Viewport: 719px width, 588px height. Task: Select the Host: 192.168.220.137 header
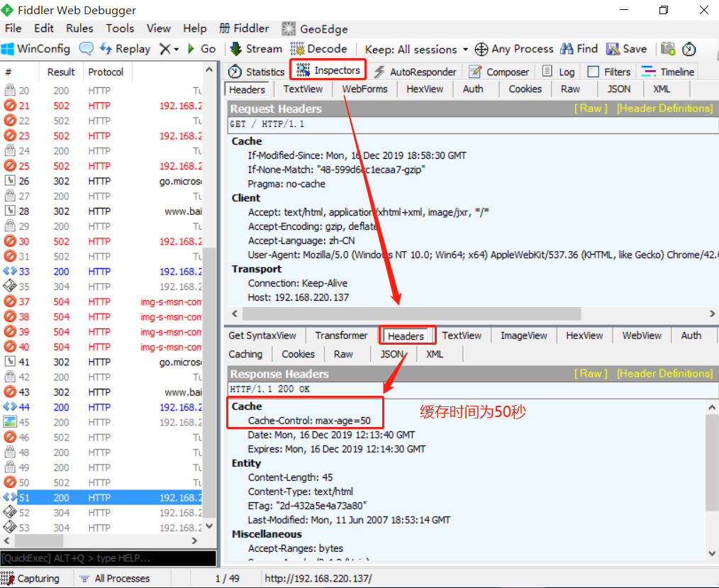point(298,297)
